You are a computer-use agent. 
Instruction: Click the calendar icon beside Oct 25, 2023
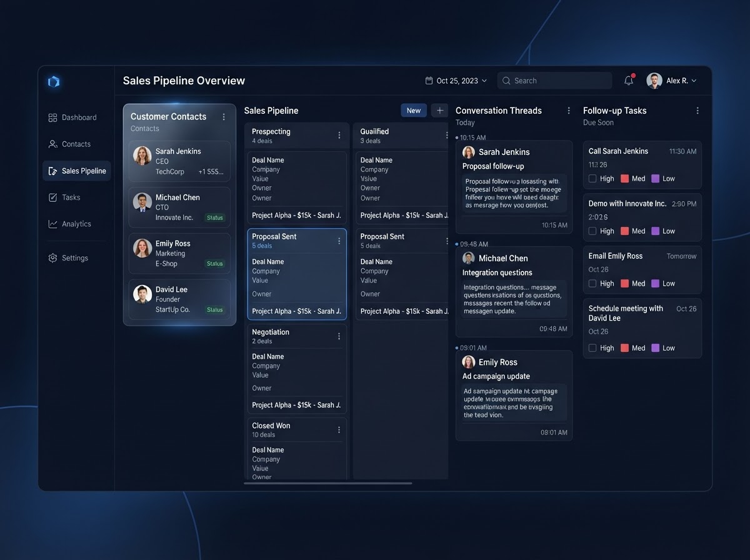pyautogui.click(x=429, y=81)
